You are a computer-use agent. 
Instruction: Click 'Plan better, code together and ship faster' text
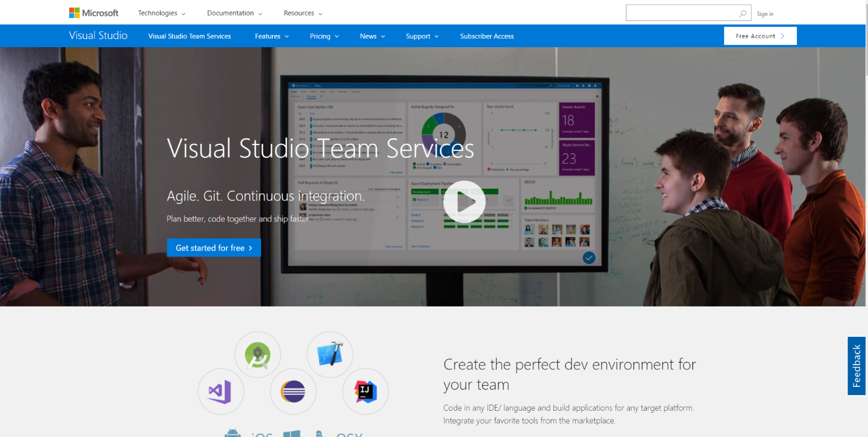pyautogui.click(x=238, y=219)
